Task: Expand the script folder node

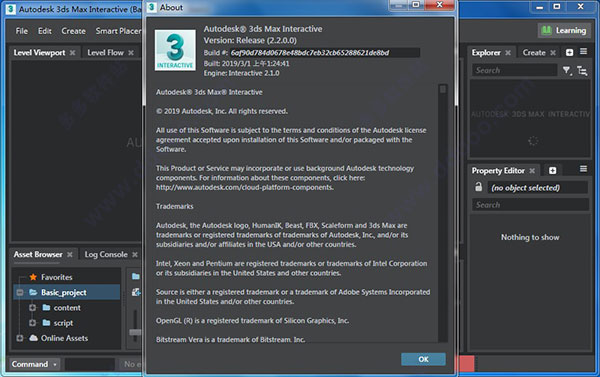Action: (x=33, y=323)
